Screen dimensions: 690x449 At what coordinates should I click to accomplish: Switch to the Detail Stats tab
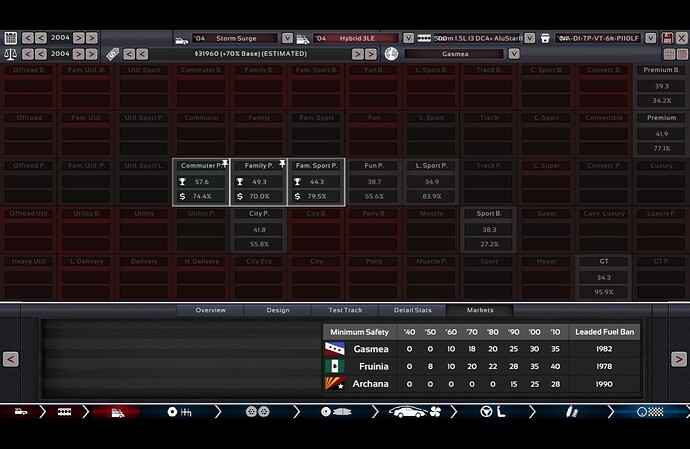point(412,310)
